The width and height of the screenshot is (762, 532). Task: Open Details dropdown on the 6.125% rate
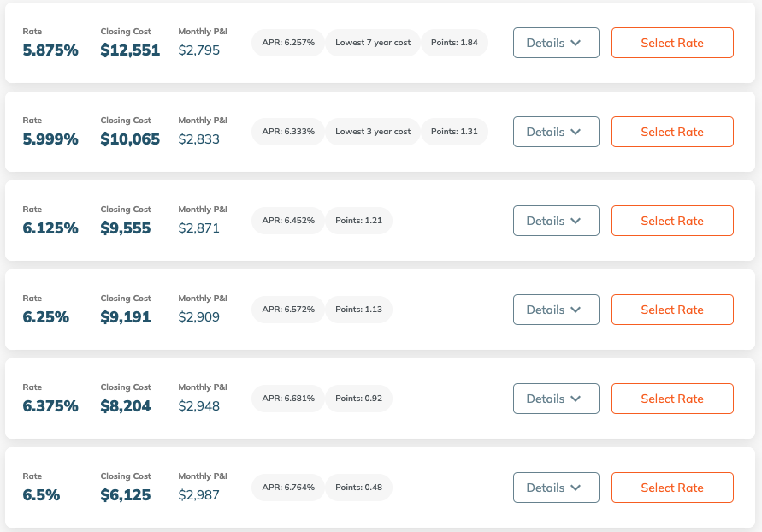(x=555, y=221)
